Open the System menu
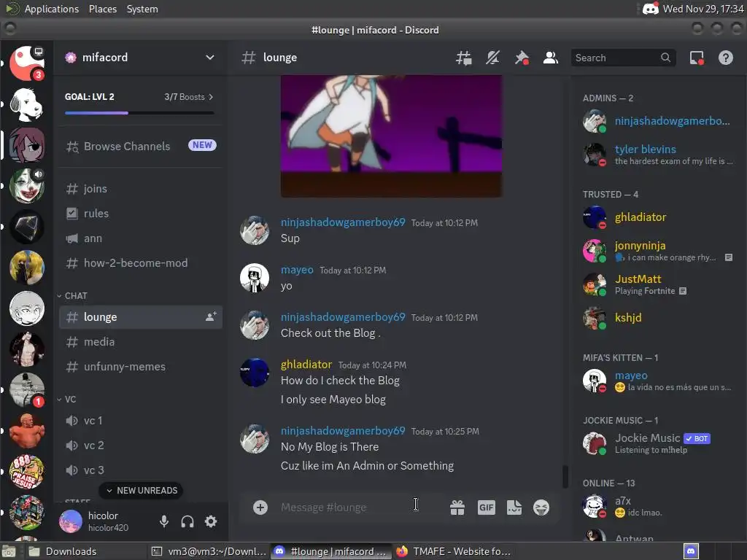The height and width of the screenshot is (560, 747). pos(142,9)
